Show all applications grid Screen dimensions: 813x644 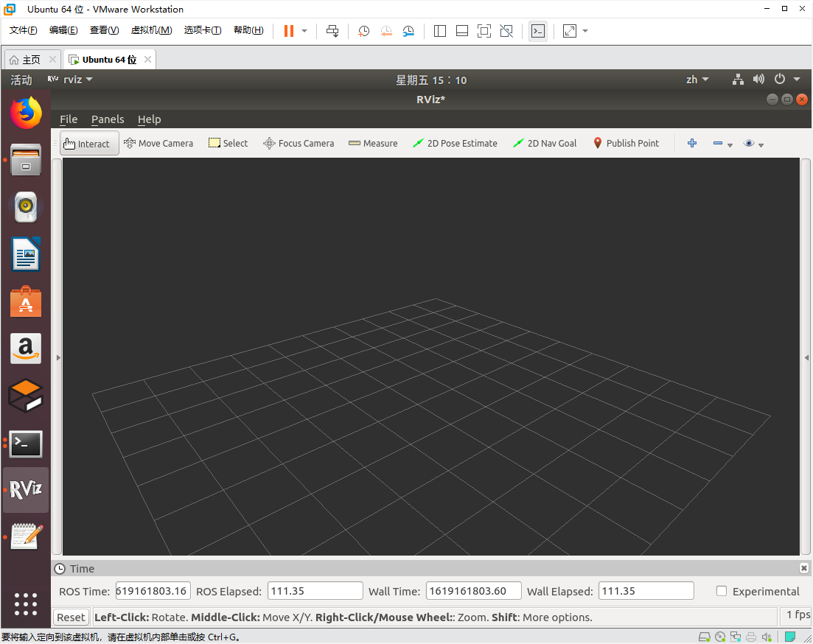pyautogui.click(x=25, y=604)
